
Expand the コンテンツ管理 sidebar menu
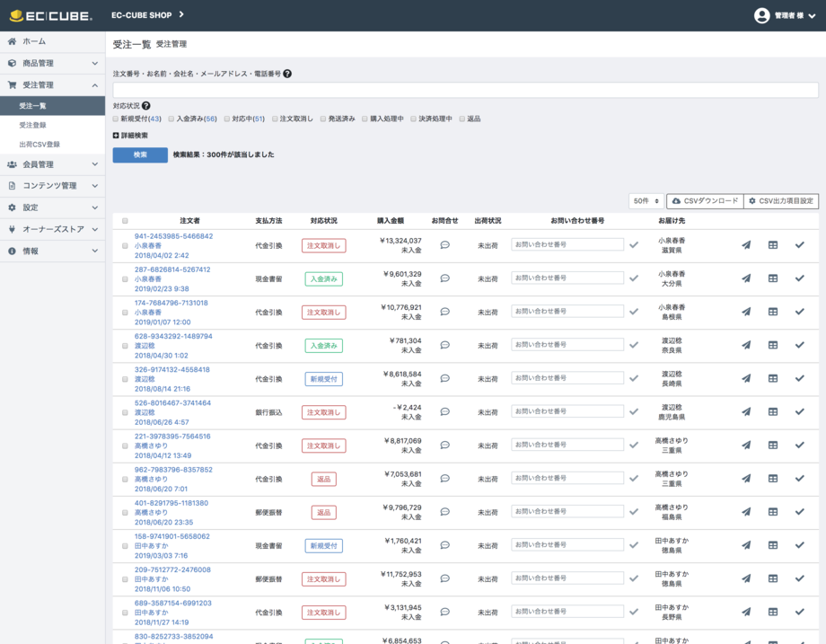click(x=53, y=186)
